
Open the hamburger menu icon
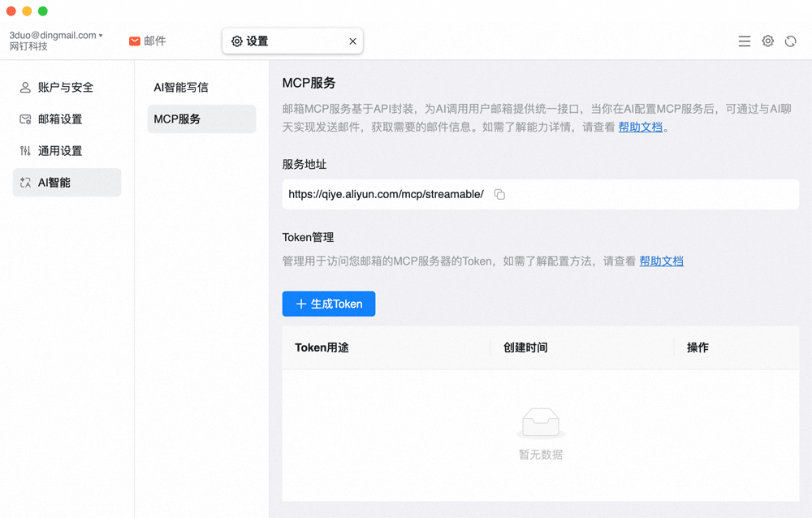[x=744, y=41]
